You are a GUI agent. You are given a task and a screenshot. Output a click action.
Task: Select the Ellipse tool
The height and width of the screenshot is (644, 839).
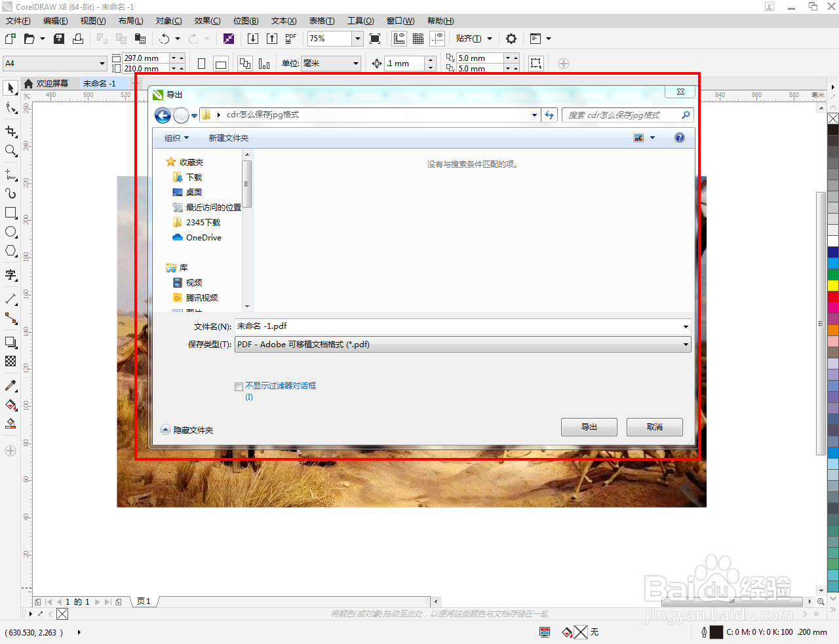point(10,232)
